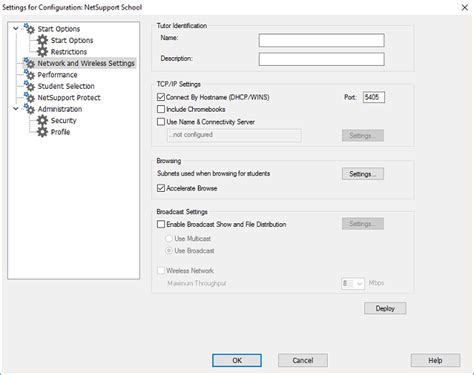The height and width of the screenshot is (375, 474).
Task: Click the Cancel button
Action: [303, 360]
